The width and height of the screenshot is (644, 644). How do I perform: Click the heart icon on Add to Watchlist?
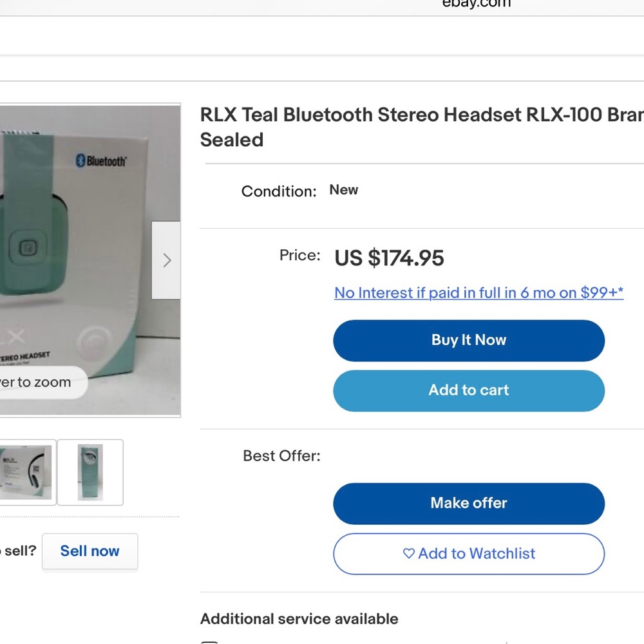(409, 553)
